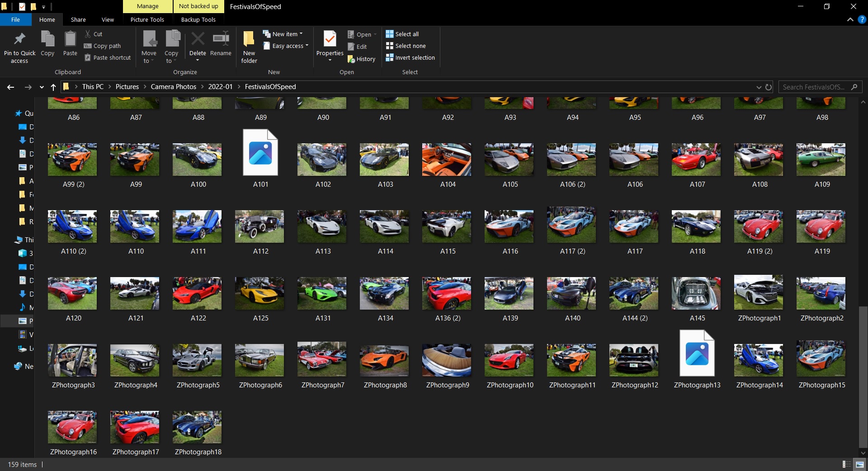Go forward with the forward arrow

[x=28, y=87]
